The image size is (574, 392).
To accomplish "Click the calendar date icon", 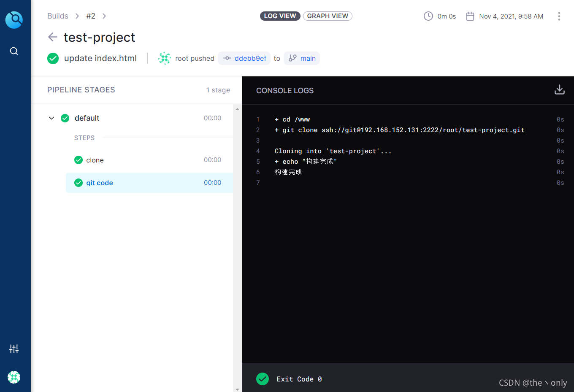I will click(x=470, y=16).
